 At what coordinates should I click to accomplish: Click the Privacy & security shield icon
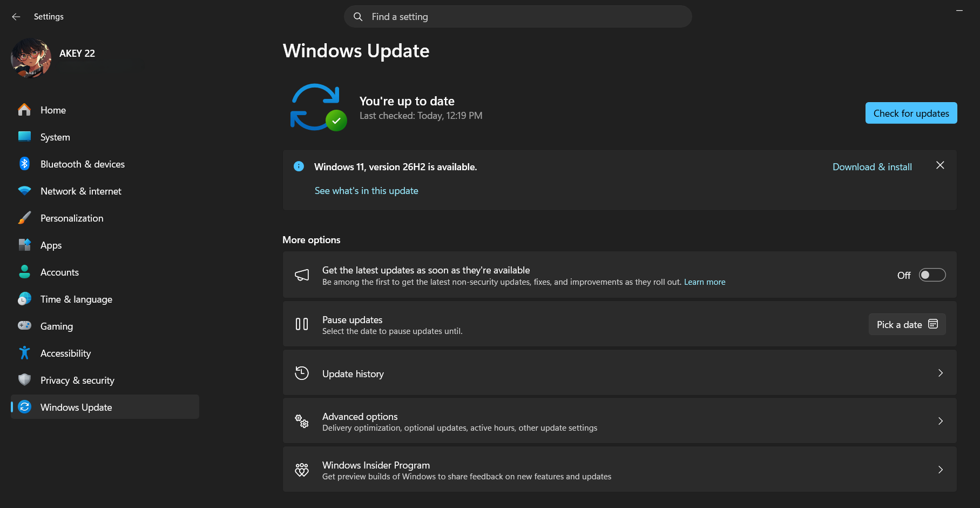[24, 380]
